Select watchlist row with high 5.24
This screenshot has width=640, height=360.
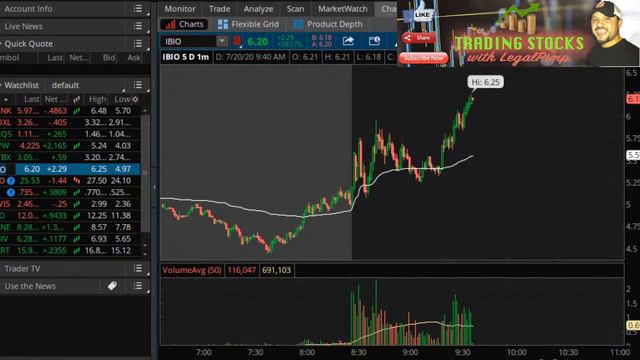tap(70, 146)
